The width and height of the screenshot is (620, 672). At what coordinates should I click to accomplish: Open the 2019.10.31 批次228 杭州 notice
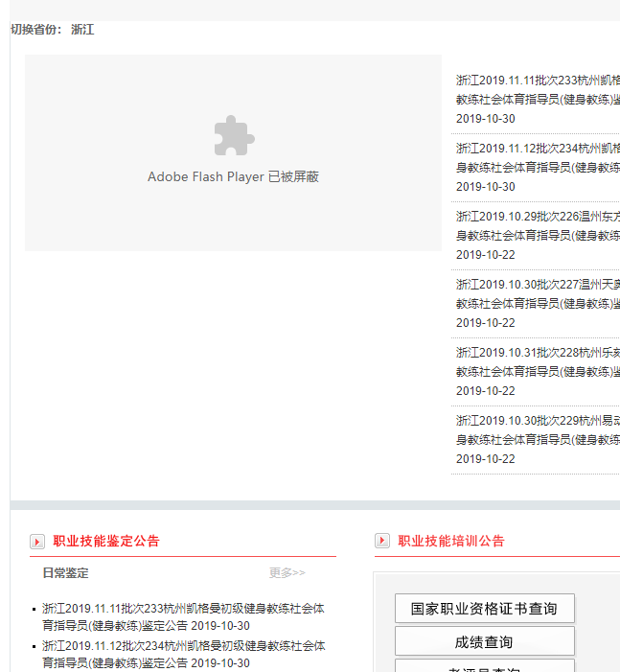pyautogui.click(x=538, y=362)
